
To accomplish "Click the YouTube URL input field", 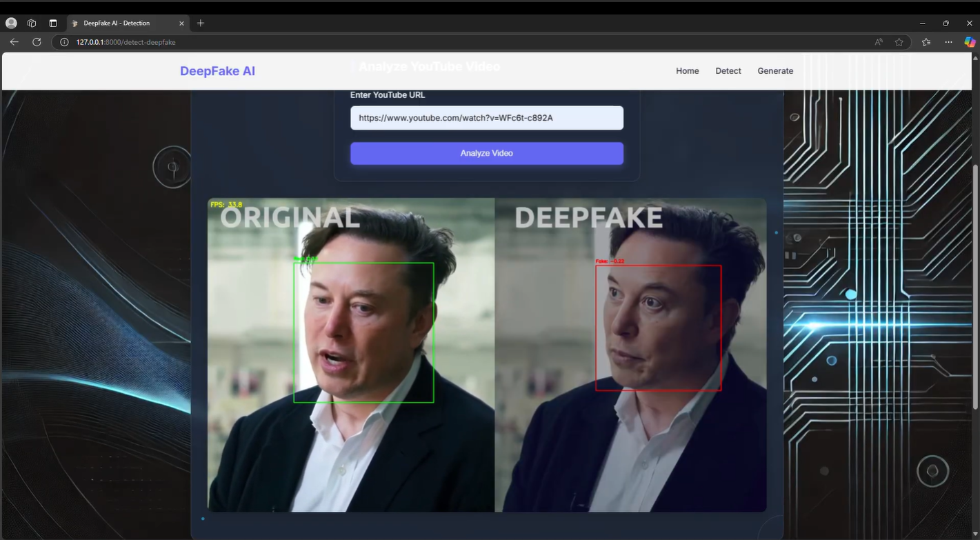I will 487,118.
